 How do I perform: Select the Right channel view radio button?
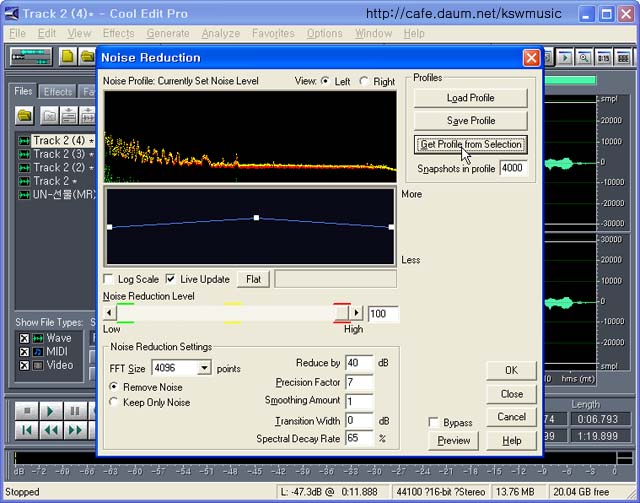pyautogui.click(x=364, y=81)
